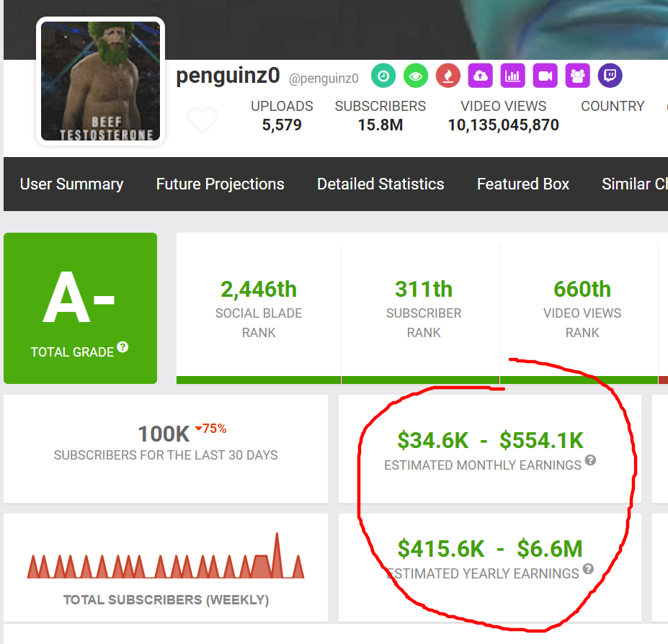Click the red flame icon badge
This screenshot has width=668, height=644.
tap(447, 76)
